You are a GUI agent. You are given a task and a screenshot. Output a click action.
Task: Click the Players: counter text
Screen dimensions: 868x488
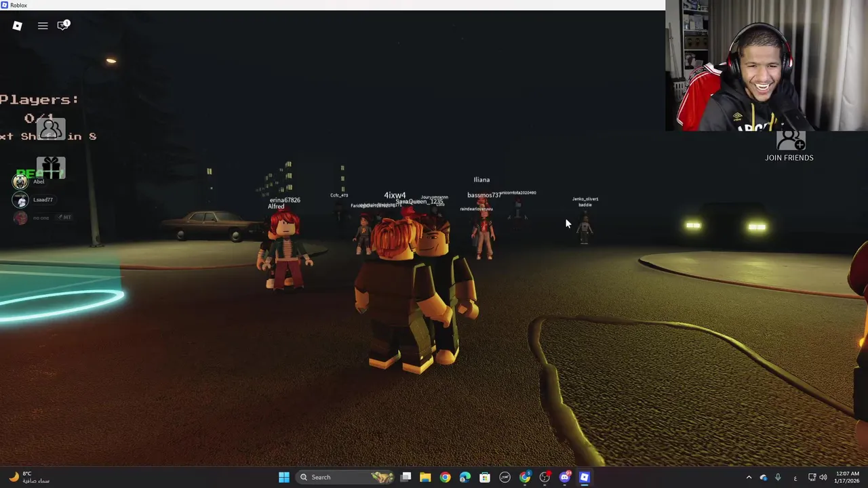point(39,100)
